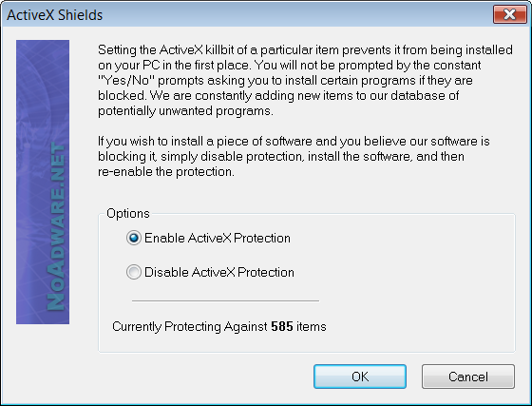Click the quoted "Yes/No" text in description

click(126, 81)
